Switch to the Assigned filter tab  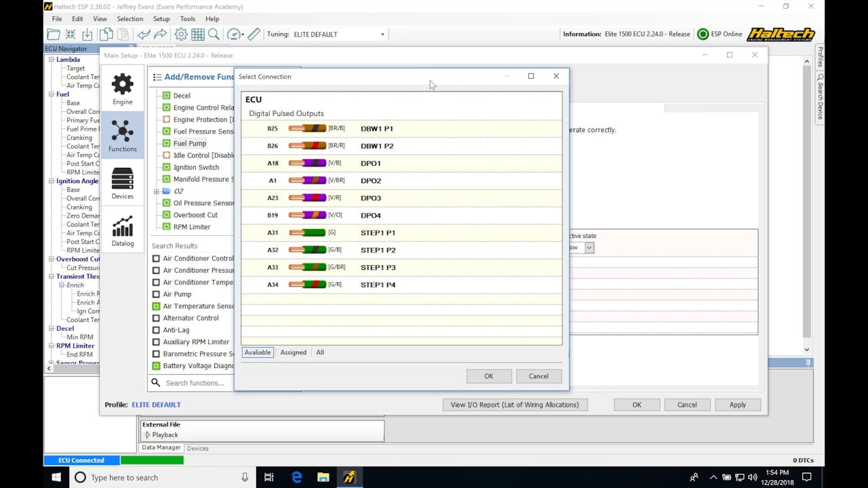coord(293,352)
